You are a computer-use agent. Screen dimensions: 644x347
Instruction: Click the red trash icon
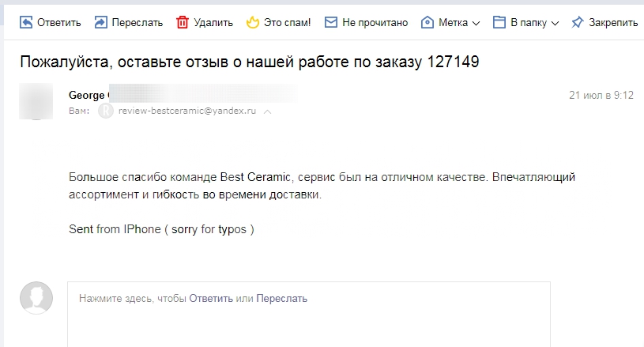pyautogui.click(x=183, y=22)
